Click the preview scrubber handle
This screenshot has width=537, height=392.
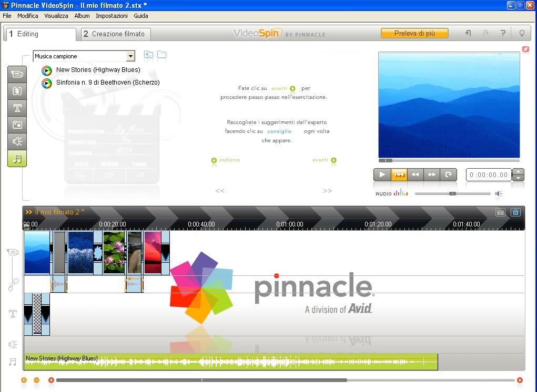386,160
